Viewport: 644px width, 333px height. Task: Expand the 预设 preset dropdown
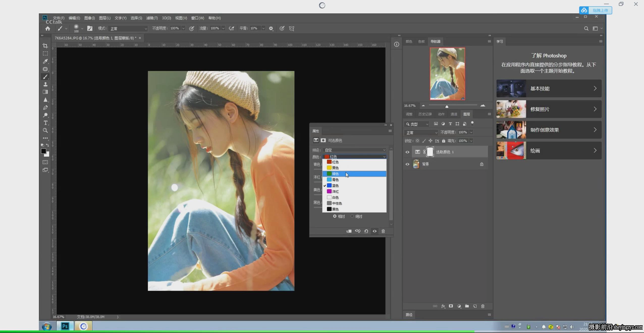click(355, 150)
